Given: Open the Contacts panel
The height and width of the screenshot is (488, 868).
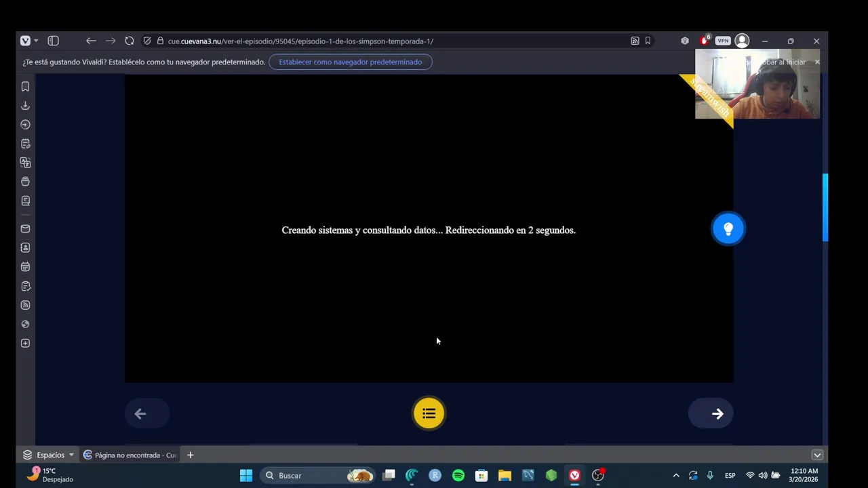Looking at the screenshot, I should pos(25,248).
